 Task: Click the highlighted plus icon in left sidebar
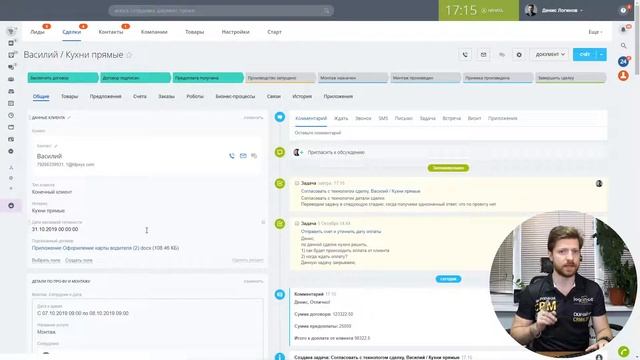[11, 206]
